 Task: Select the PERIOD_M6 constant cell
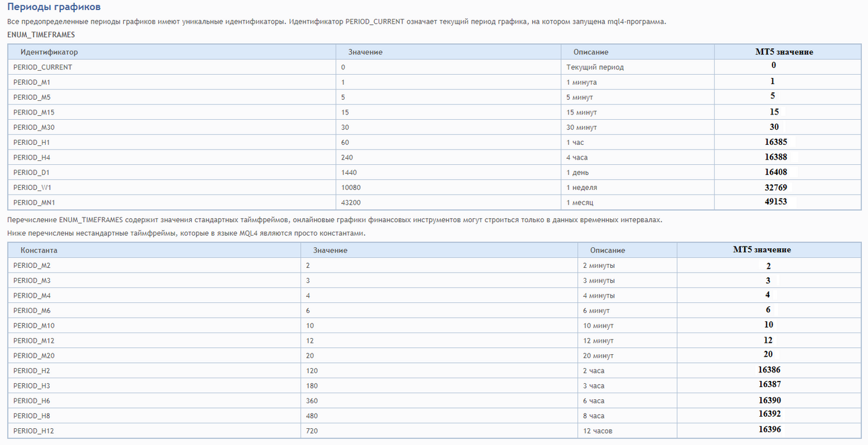point(154,310)
